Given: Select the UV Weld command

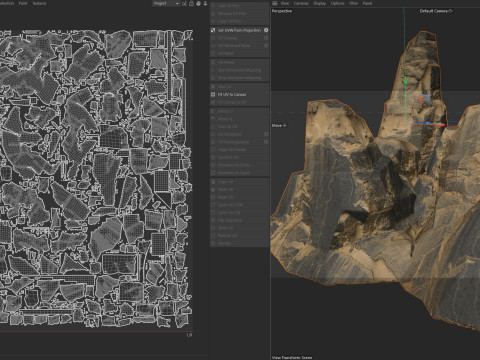Looking at the screenshot, I should pos(239,53).
